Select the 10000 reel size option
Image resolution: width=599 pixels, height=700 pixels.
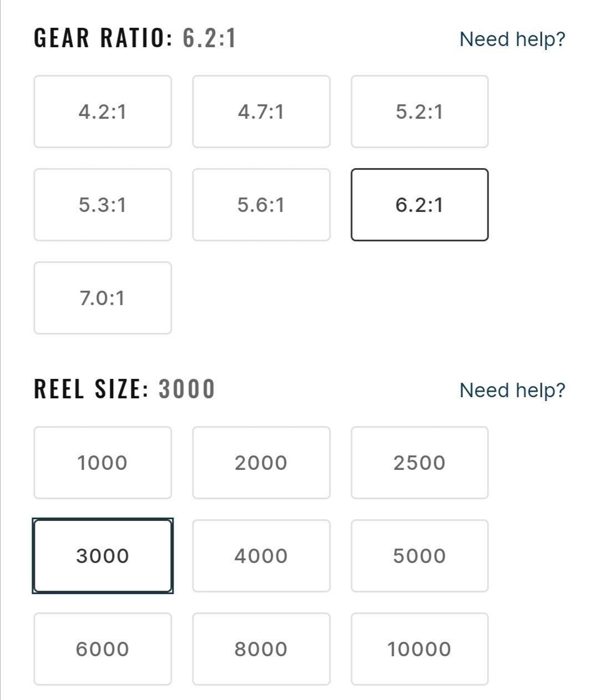click(419, 649)
